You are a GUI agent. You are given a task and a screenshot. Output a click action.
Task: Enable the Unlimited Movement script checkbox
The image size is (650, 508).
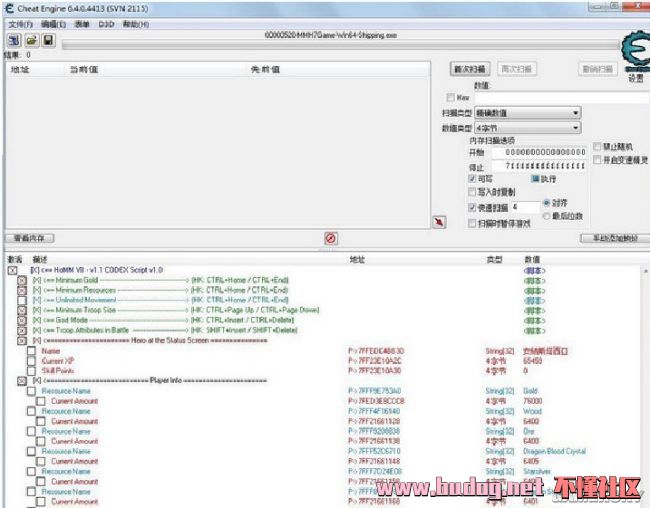(x=22, y=300)
